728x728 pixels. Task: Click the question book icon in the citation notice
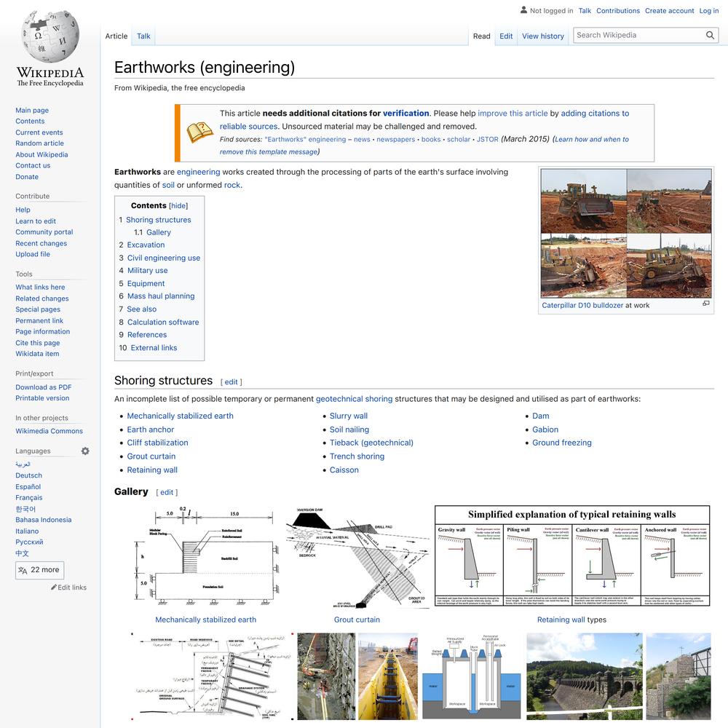pyautogui.click(x=199, y=132)
